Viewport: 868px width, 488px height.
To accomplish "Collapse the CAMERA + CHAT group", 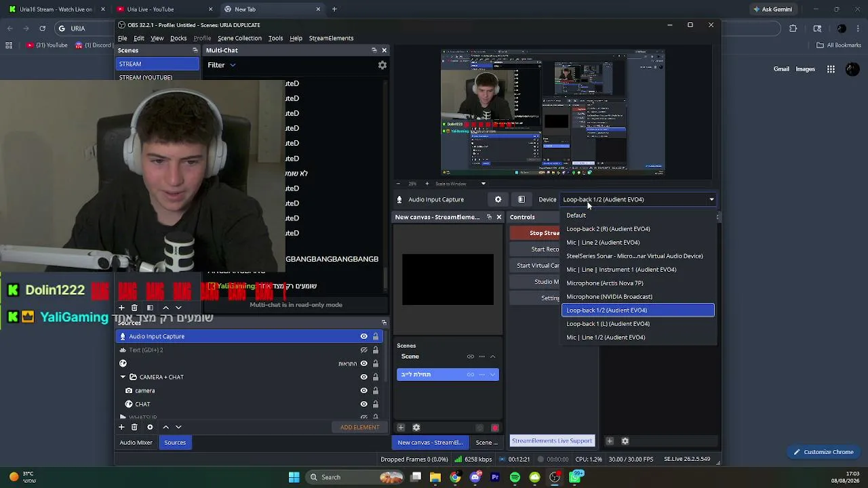I will pyautogui.click(x=123, y=377).
